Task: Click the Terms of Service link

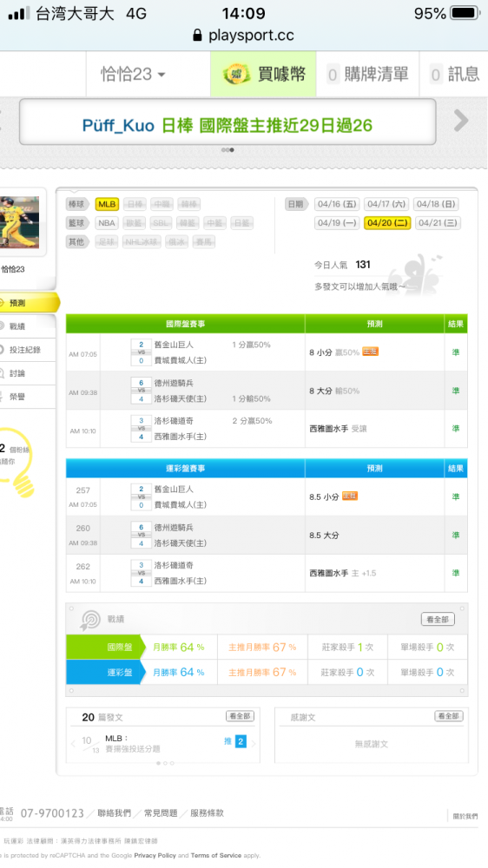Action: (x=216, y=855)
